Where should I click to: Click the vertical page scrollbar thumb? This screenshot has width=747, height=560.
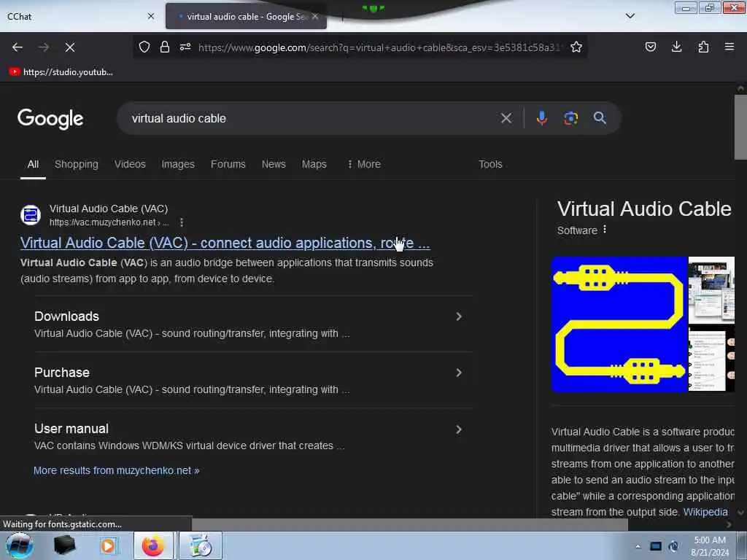click(x=740, y=128)
